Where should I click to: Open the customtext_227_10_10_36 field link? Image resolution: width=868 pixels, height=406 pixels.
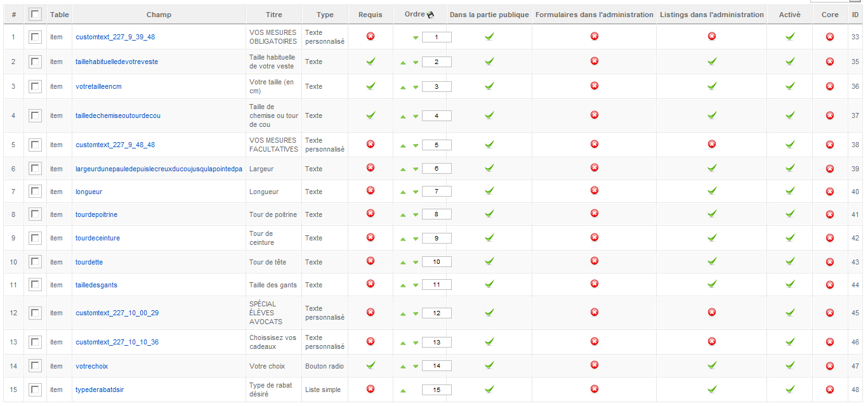(117, 342)
